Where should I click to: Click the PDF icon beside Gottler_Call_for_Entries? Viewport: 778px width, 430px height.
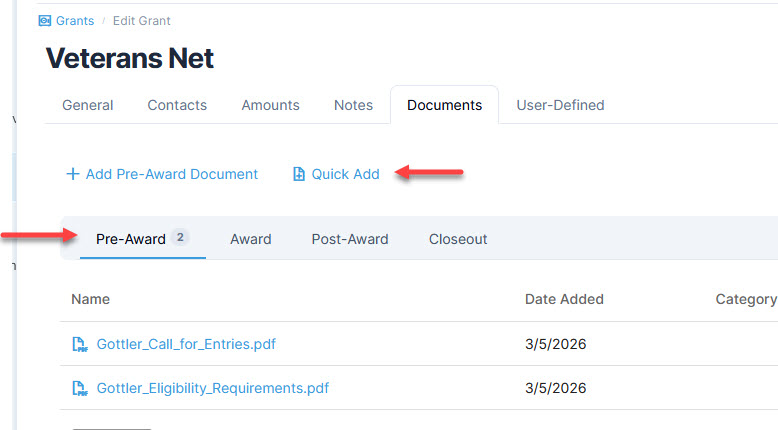click(80, 344)
